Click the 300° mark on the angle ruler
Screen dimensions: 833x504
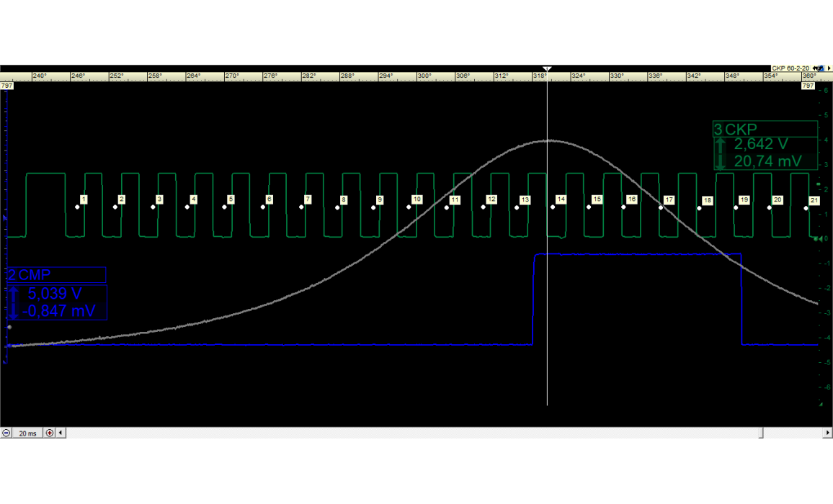click(424, 76)
